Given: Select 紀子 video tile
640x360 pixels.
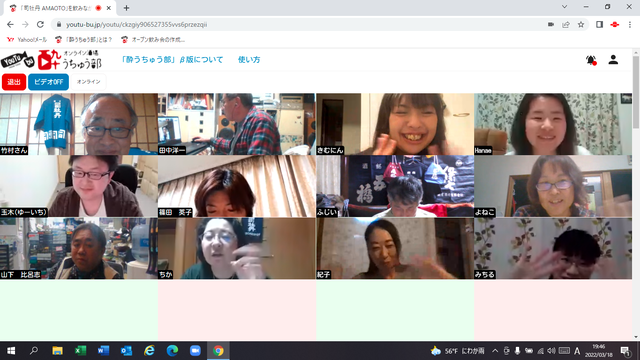Looking at the screenshot, I should [395, 248].
